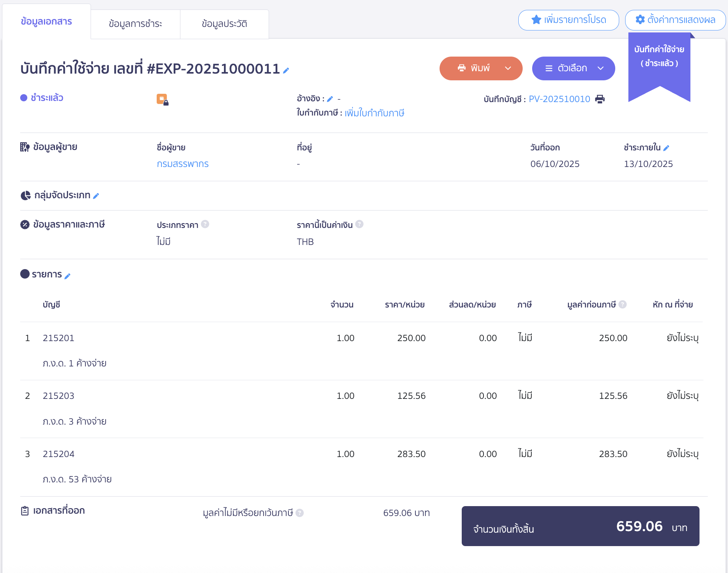Image resolution: width=728 pixels, height=573 pixels.
Task: Click the help icon beside ราคานี้เป็นค่าเงิน
Action: [x=359, y=224]
